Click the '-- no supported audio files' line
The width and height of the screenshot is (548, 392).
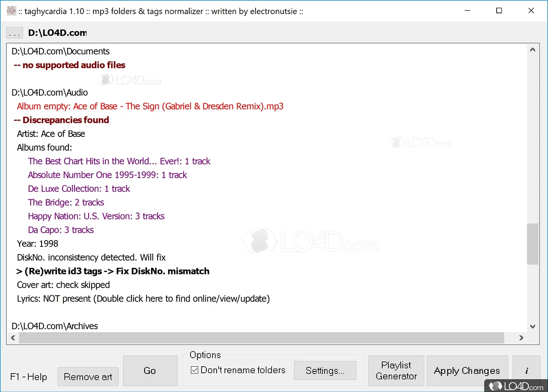[69, 65]
